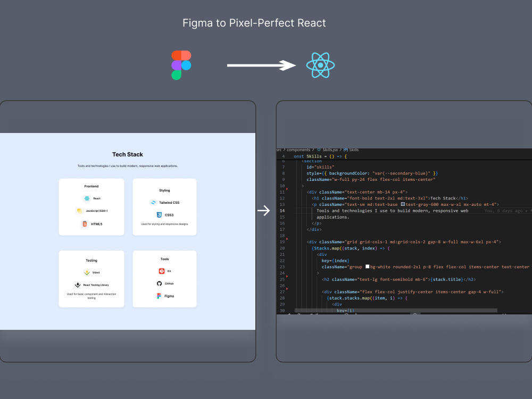Click the Tailwind CSS label
Image resolution: width=532 pixels, height=399 pixels.
coord(169,203)
